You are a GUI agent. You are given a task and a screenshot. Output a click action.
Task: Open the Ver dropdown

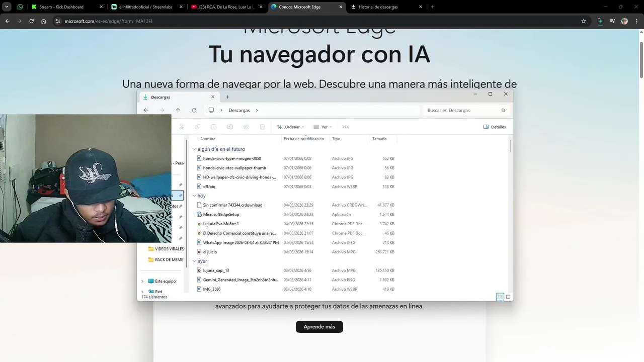pyautogui.click(x=323, y=127)
